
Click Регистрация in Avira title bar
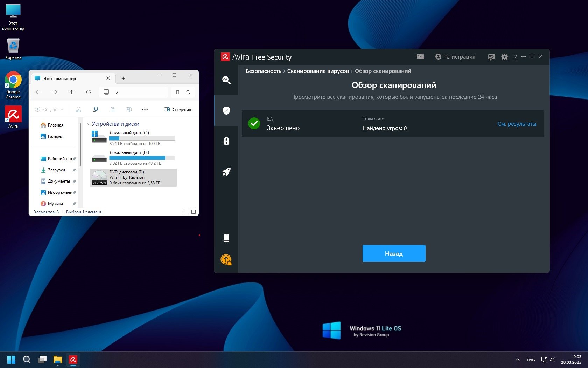[455, 57]
